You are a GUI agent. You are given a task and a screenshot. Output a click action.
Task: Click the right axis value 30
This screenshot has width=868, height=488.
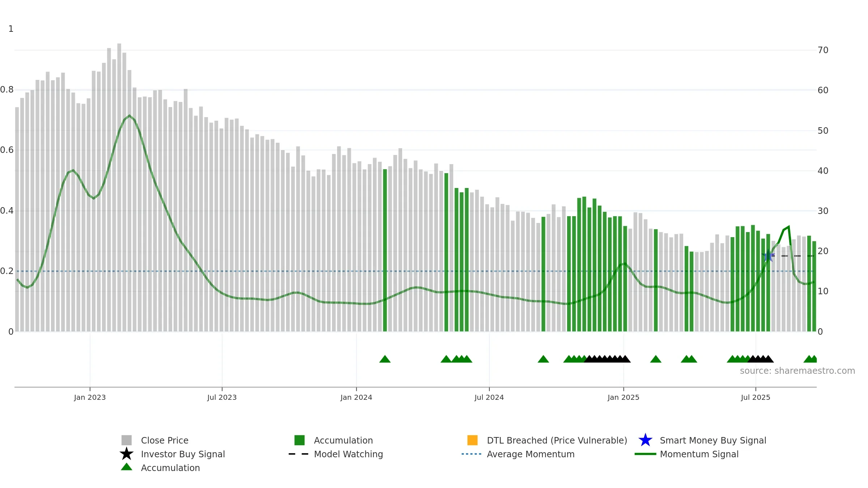click(823, 211)
